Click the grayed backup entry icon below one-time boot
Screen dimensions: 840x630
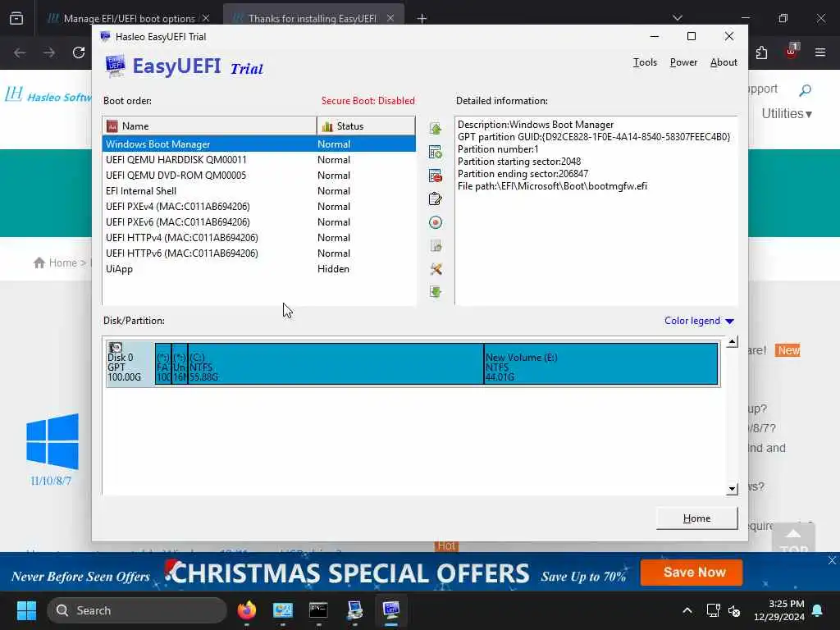click(436, 246)
